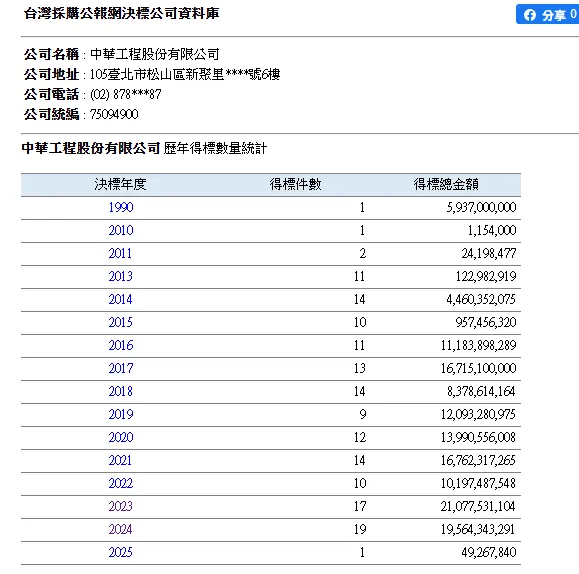Select the amount 12,093,280,975
This screenshot has width=579, height=574.
point(478,414)
